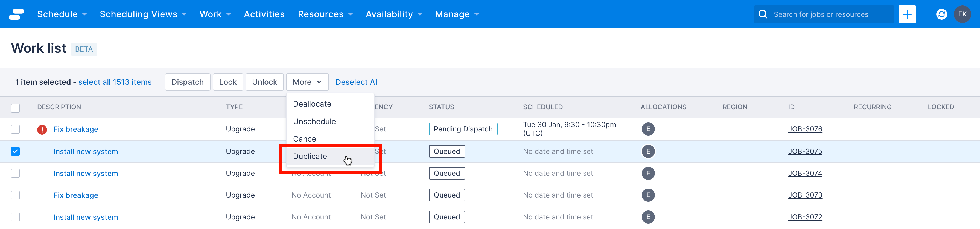This screenshot has width=980, height=229.
Task: Click the RECURRING column header
Action: [872, 107]
